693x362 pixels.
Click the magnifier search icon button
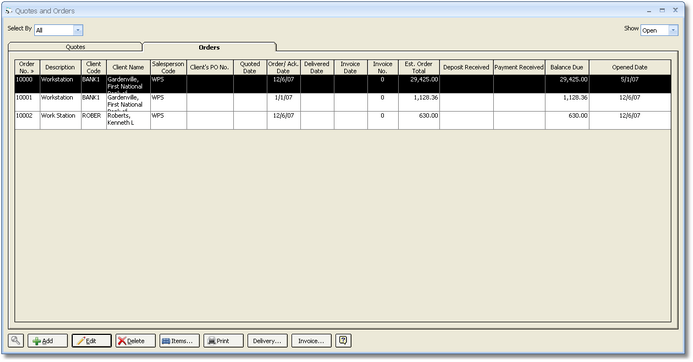tap(16, 340)
